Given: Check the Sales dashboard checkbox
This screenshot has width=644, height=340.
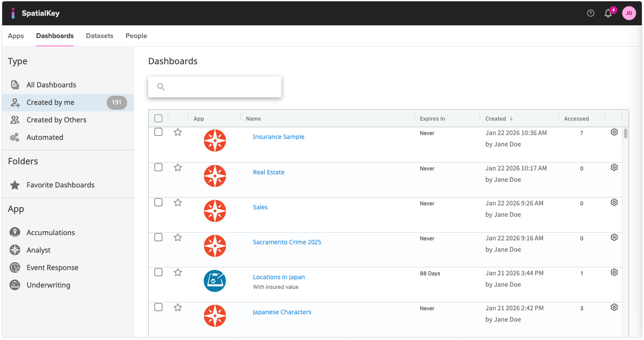Looking at the screenshot, I should [159, 202].
